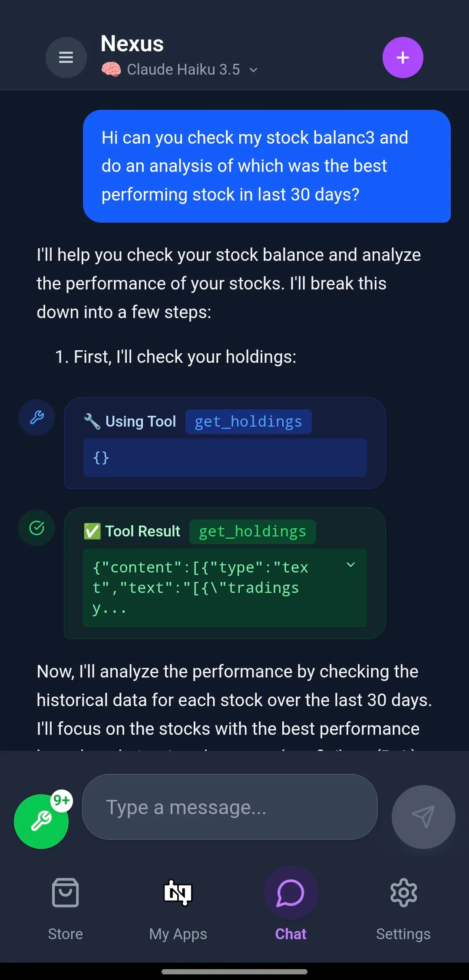Tap the Nexus title at the top
The image size is (469, 980).
132,43
